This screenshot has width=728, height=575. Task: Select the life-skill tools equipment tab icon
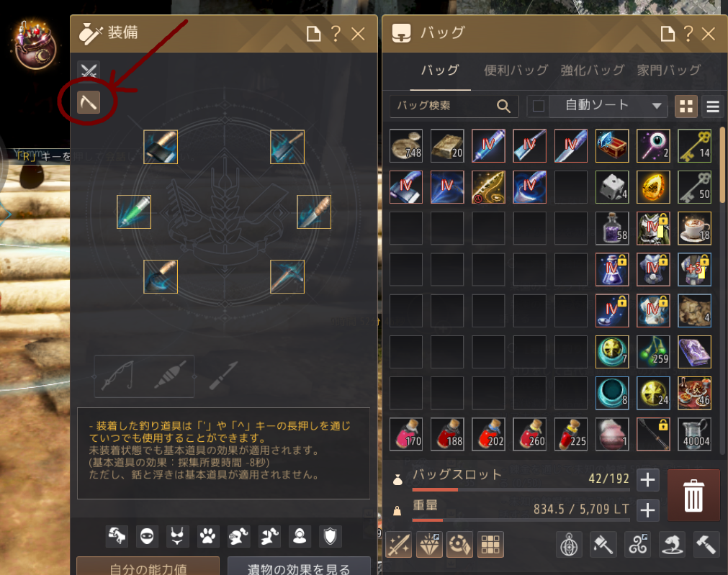pyautogui.click(x=89, y=102)
